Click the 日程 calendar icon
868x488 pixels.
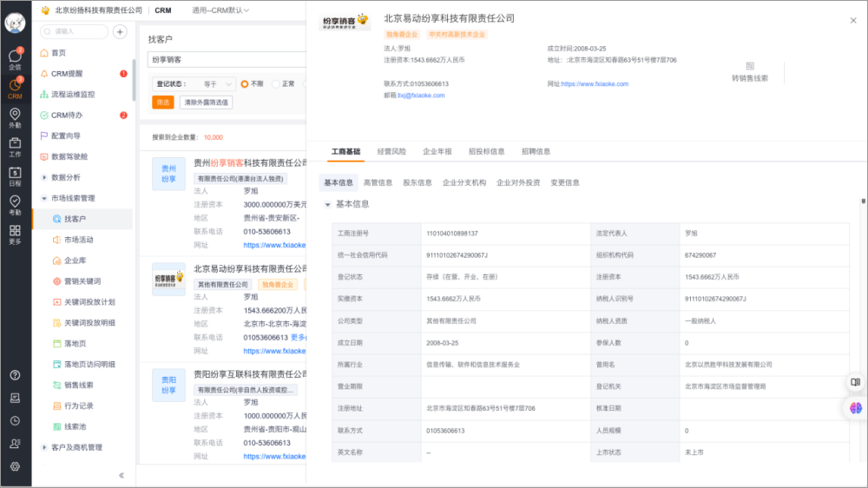[15, 176]
